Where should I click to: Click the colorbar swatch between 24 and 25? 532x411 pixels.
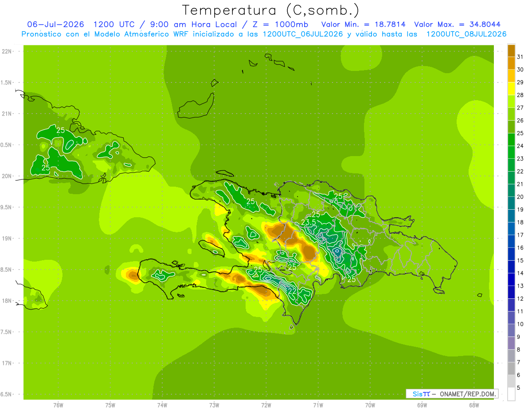click(511, 140)
